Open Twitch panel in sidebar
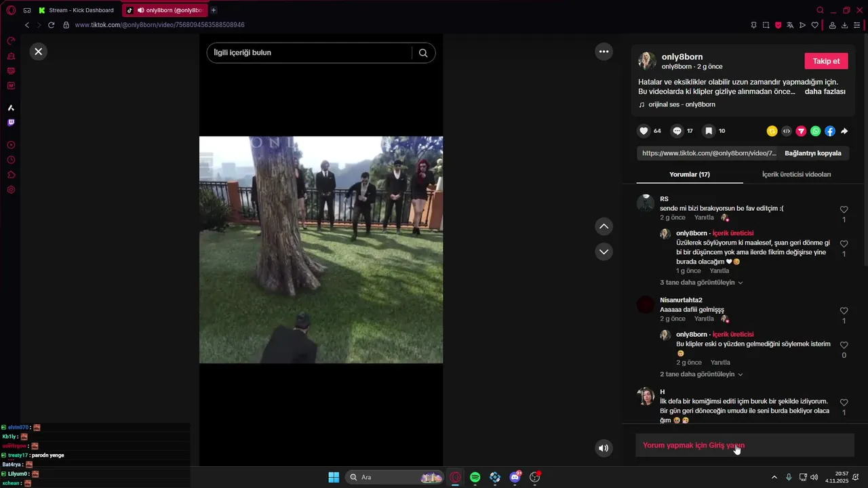The height and width of the screenshot is (488, 868). point(11,123)
